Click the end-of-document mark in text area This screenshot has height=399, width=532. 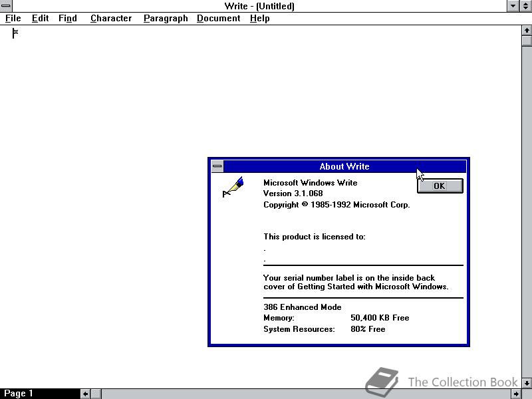15,33
